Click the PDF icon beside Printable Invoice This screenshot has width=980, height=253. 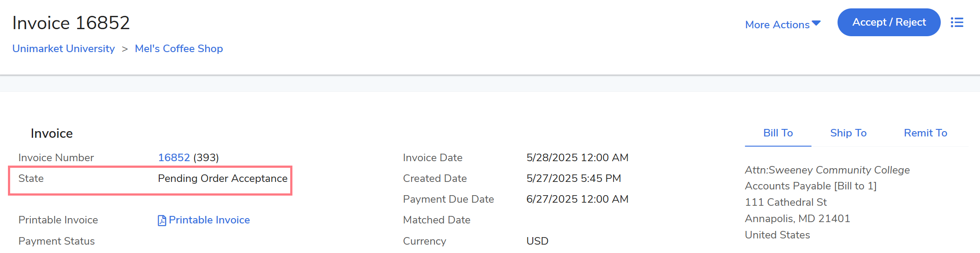pyautogui.click(x=162, y=220)
